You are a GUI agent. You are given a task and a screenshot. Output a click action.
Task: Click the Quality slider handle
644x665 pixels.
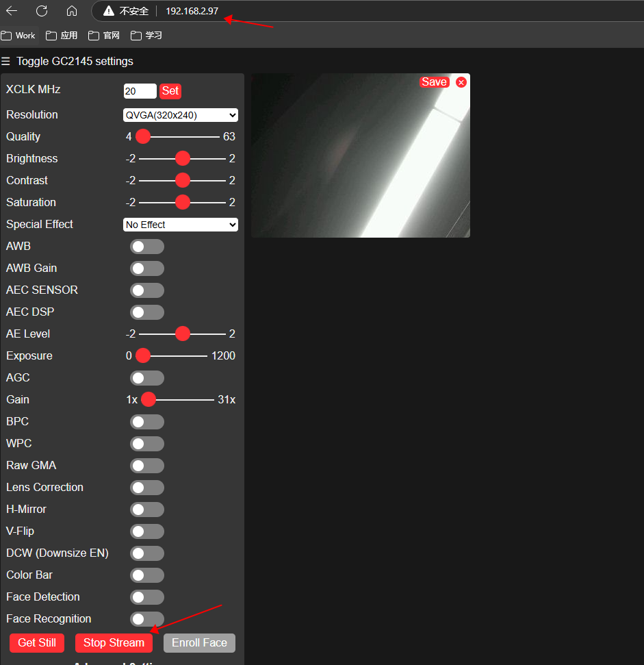pos(143,136)
